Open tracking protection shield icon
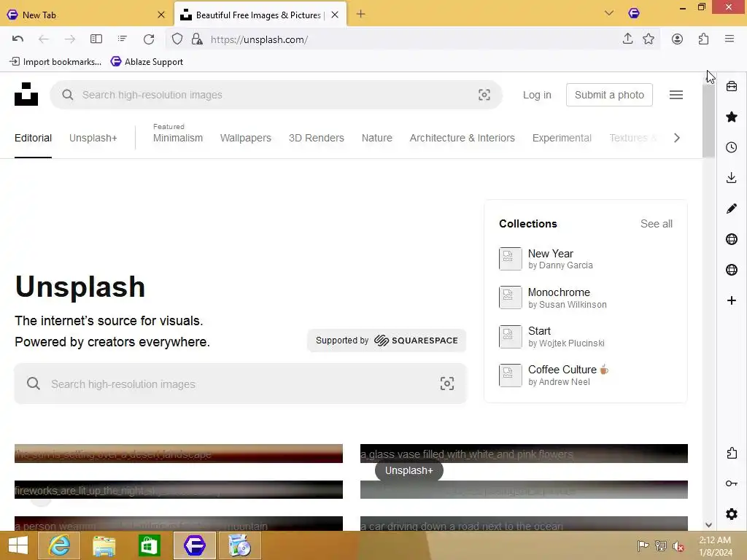 click(x=177, y=39)
